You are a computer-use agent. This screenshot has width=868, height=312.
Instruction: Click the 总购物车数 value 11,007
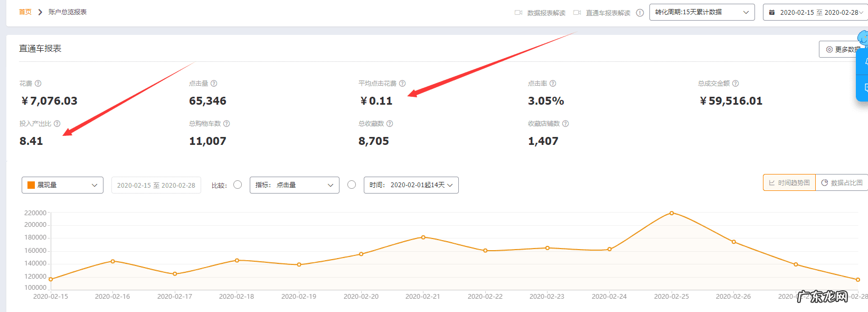coord(207,141)
